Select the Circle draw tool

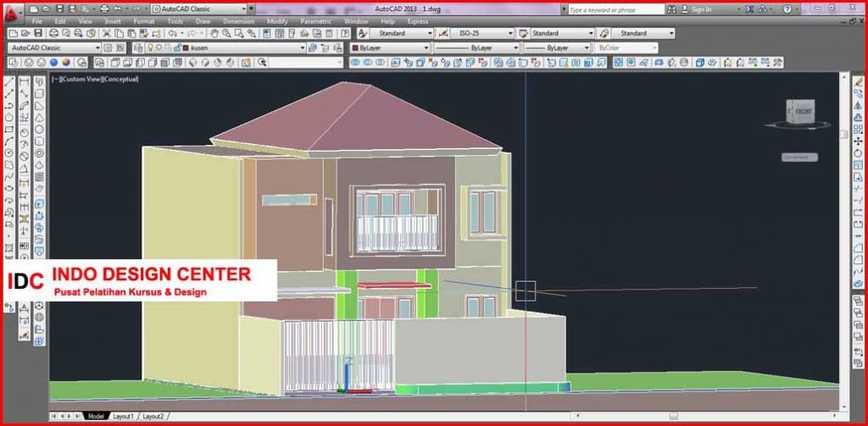coord(9,152)
